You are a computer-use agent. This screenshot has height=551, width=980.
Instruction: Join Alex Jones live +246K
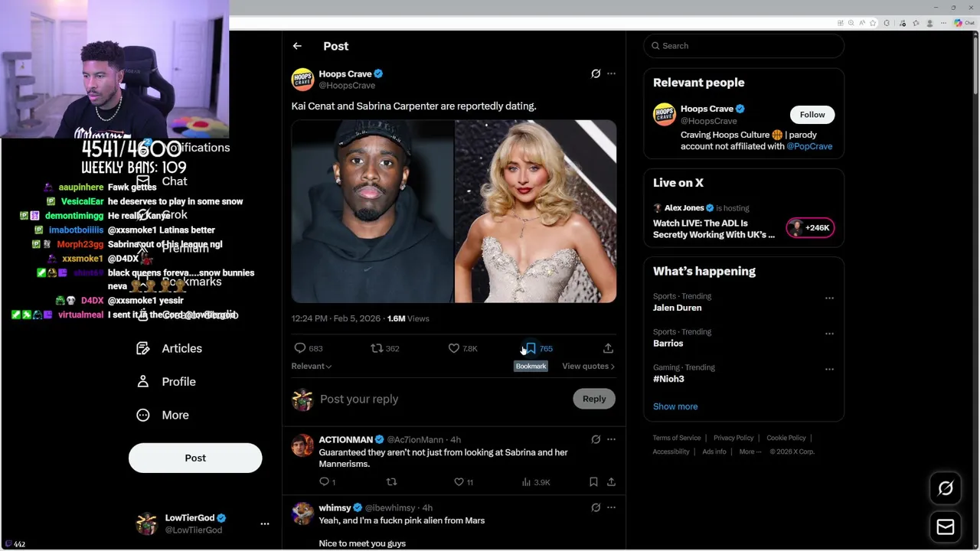810,227
